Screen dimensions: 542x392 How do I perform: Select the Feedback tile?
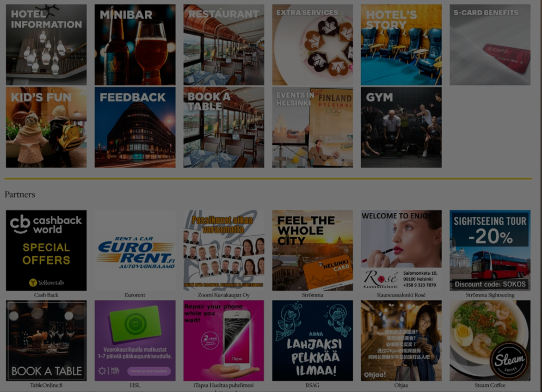[135, 127]
